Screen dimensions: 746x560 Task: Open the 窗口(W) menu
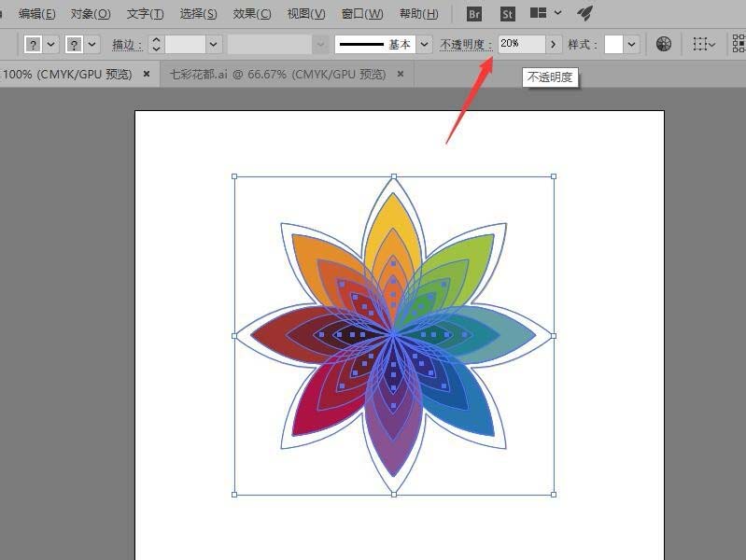pyautogui.click(x=362, y=14)
